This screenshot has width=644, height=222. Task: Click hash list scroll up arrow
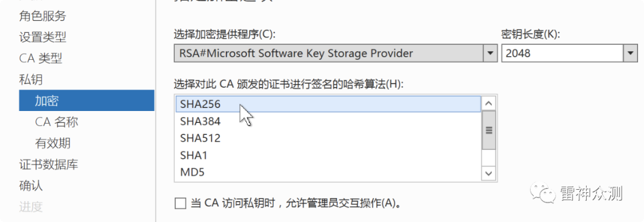[x=488, y=104]
